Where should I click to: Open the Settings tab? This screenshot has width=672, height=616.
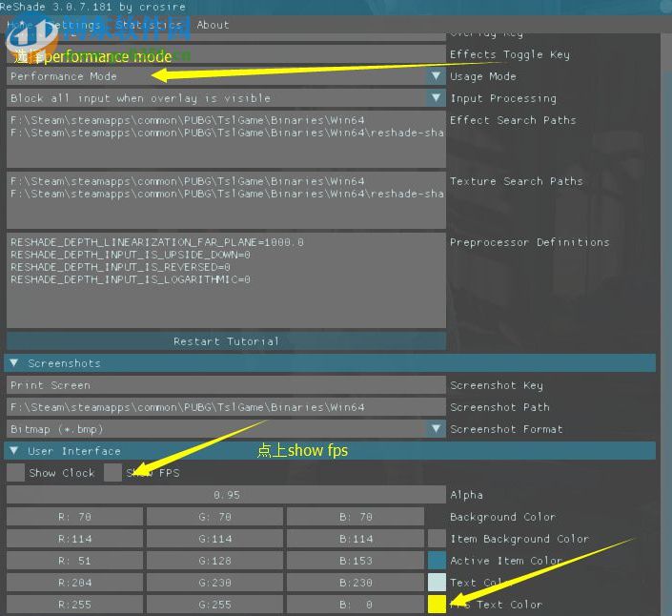point(73,25)
